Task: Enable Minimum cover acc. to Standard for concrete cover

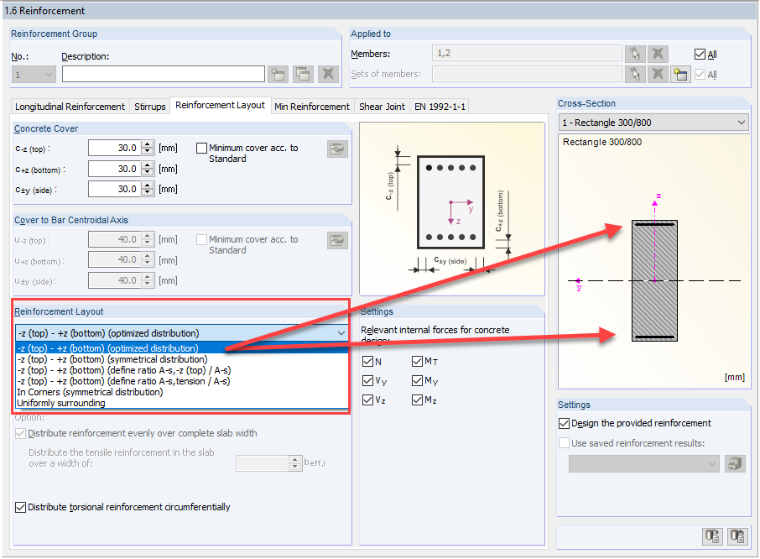Action: [x=202, y=148]
